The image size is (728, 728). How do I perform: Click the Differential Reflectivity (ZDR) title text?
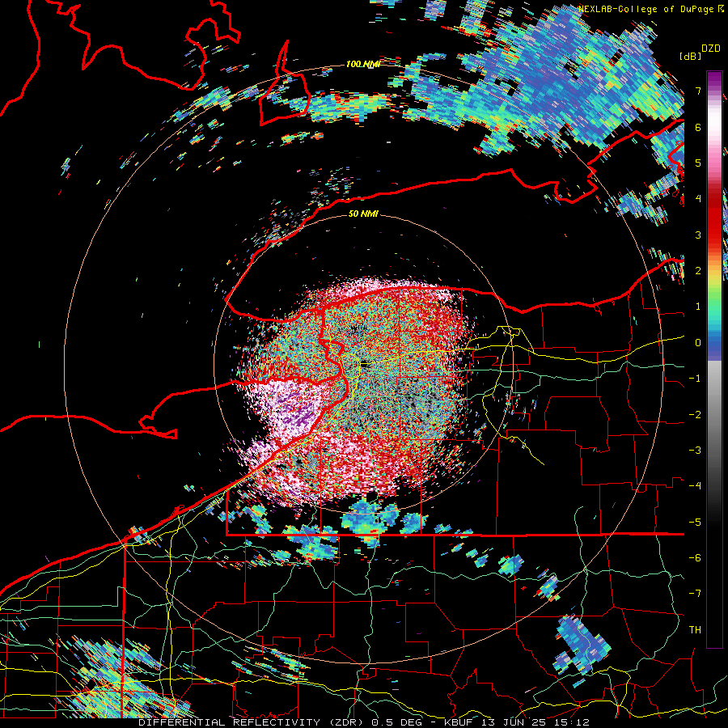tap(252, 722)
